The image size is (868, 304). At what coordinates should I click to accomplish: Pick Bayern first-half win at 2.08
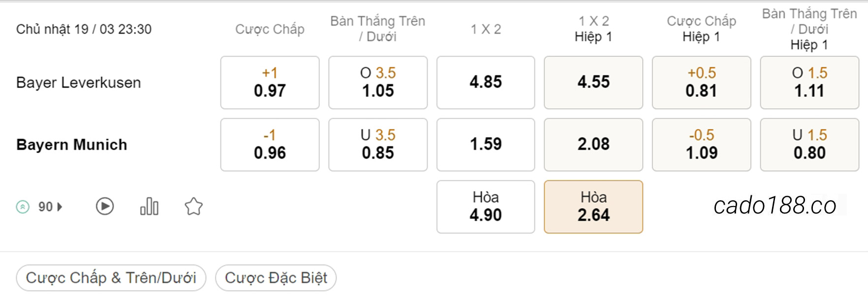tap(593, 144)
